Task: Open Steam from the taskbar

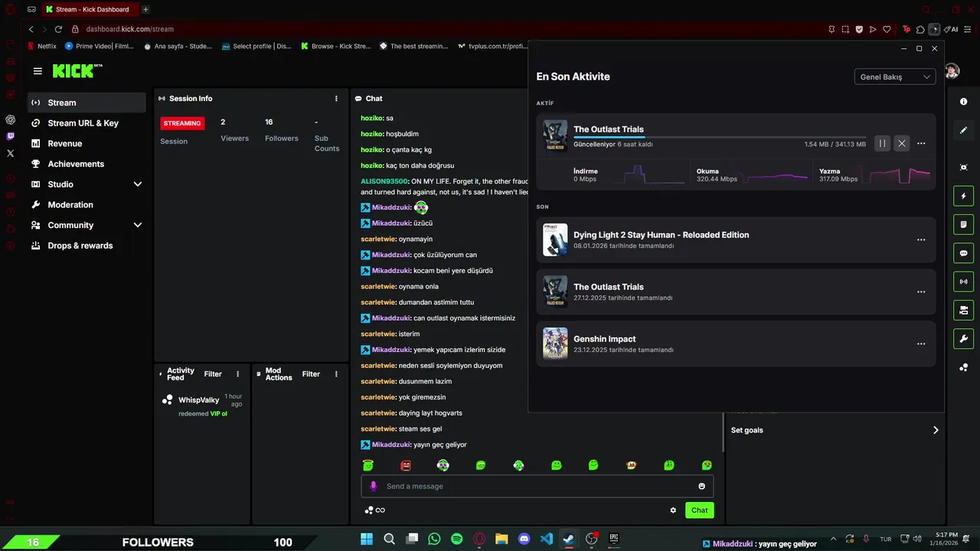Action: [x=569, y=539]
